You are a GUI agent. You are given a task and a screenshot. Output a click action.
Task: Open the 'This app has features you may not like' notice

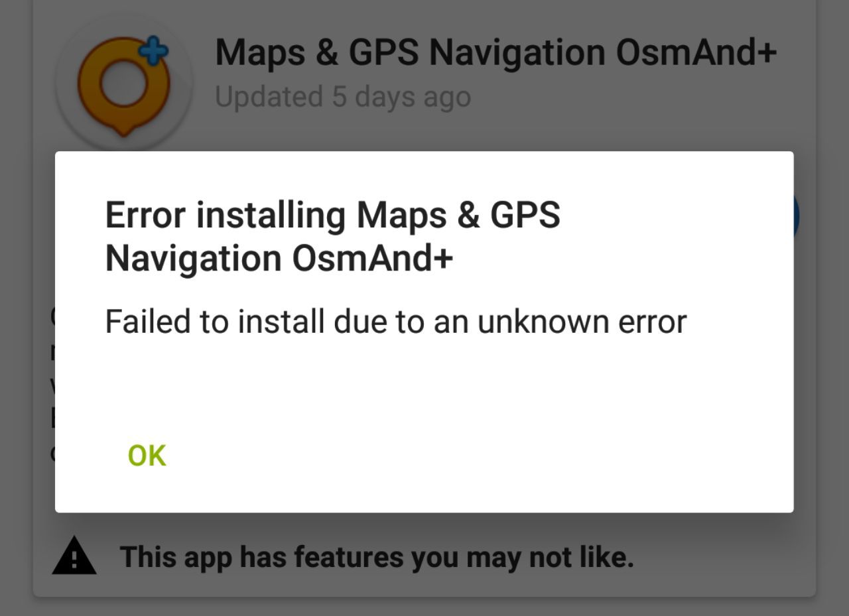pyautogui.click(x=377, y=557)
